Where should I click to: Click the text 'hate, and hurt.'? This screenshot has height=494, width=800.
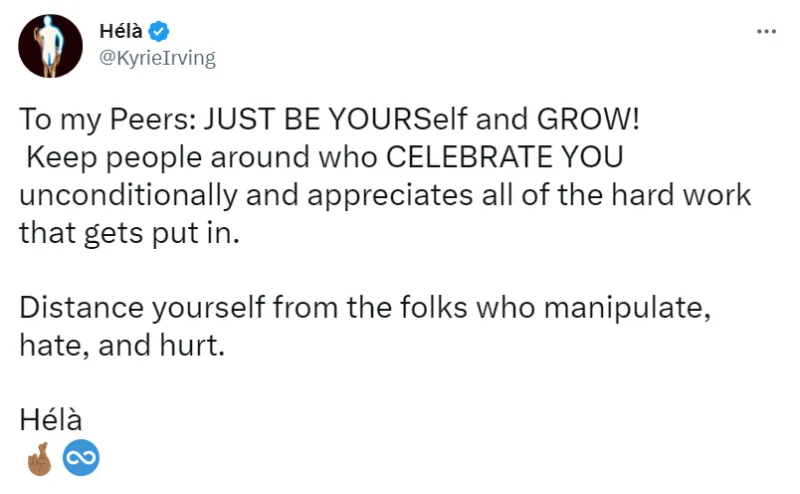pos(122,345)
